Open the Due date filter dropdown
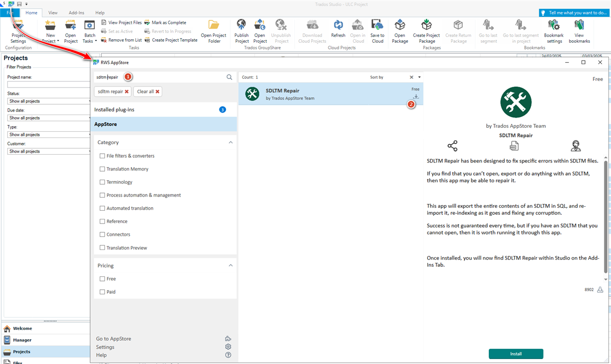Screen dimensions: 611x364 pyautogui.click(x=49, y=118)
